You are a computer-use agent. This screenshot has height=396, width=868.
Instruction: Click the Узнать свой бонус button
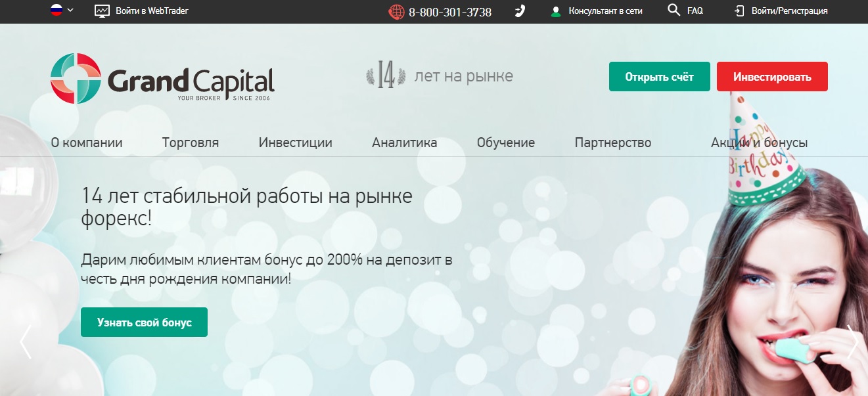tap(144, 322)
